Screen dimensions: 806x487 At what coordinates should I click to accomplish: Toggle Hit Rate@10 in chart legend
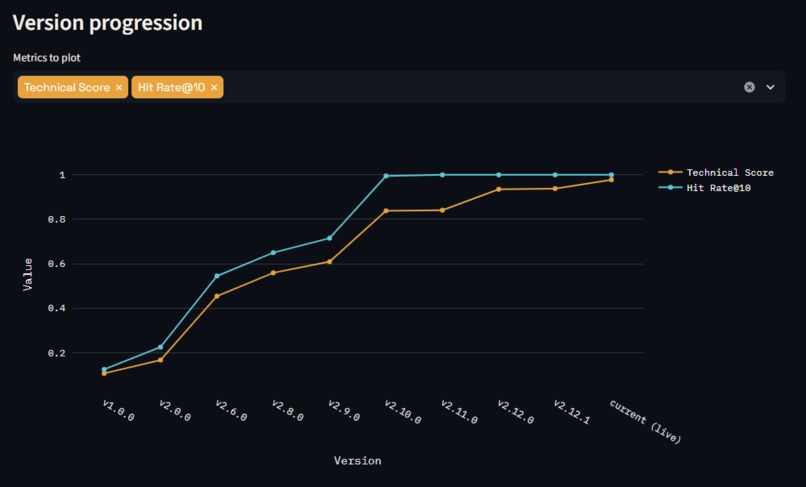tap(705, 188)
